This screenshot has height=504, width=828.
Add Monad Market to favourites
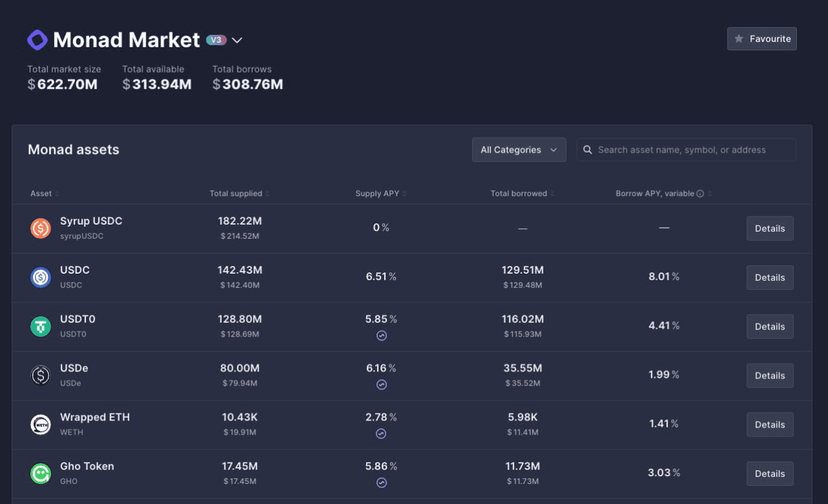(x=762, y=39)
